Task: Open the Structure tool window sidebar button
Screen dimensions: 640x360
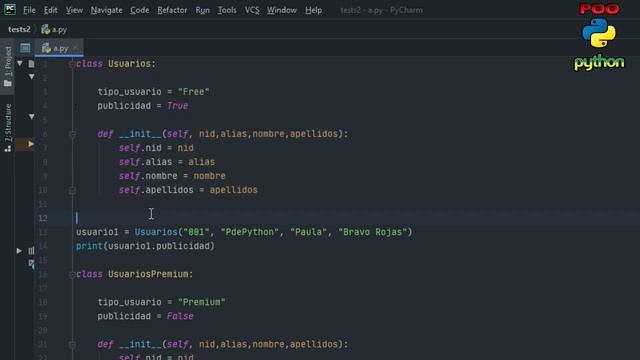Action: 8,127
